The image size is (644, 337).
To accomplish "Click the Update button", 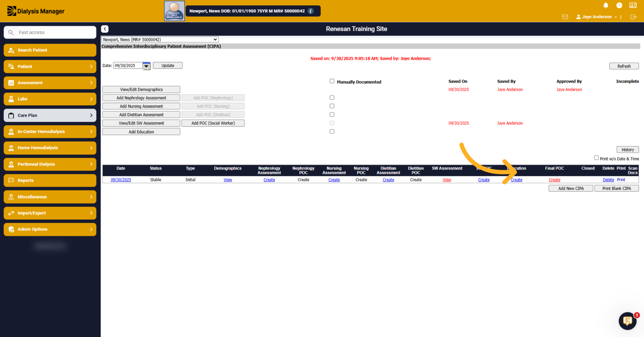I will (x=168, y=66).
